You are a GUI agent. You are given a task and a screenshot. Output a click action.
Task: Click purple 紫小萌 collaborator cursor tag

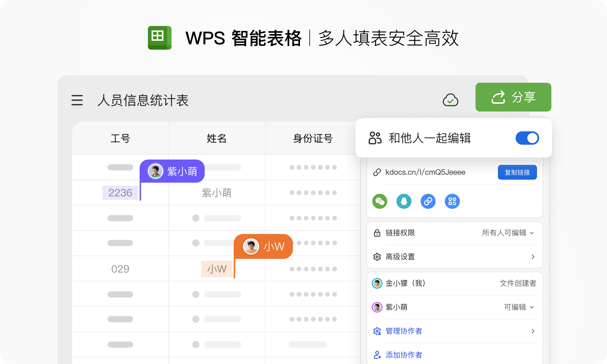coord(172,171)
